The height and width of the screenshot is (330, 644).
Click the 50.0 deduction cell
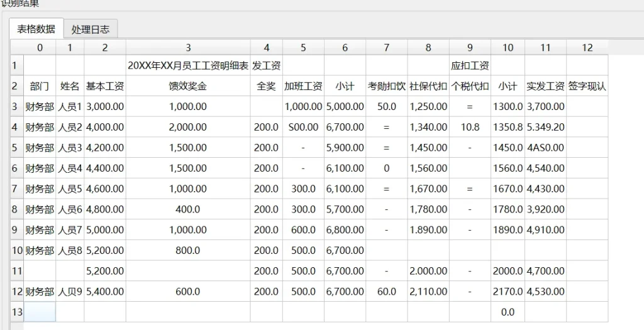[x=387, y=107]
